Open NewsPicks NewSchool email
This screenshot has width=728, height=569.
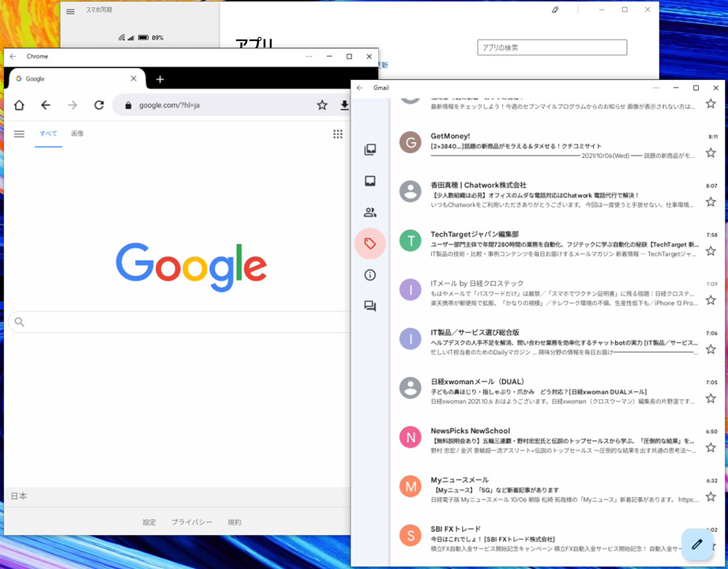pos(557,441)
